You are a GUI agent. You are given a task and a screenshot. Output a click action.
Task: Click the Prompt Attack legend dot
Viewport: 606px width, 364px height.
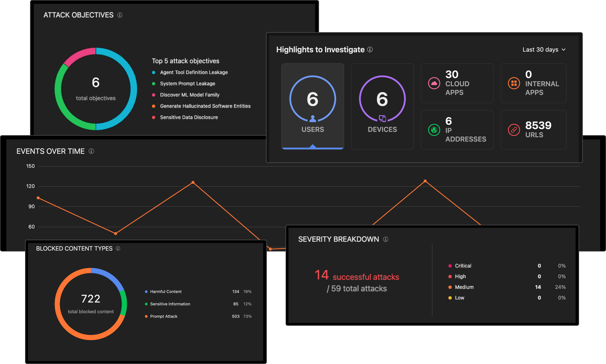(x=146, y=316)
